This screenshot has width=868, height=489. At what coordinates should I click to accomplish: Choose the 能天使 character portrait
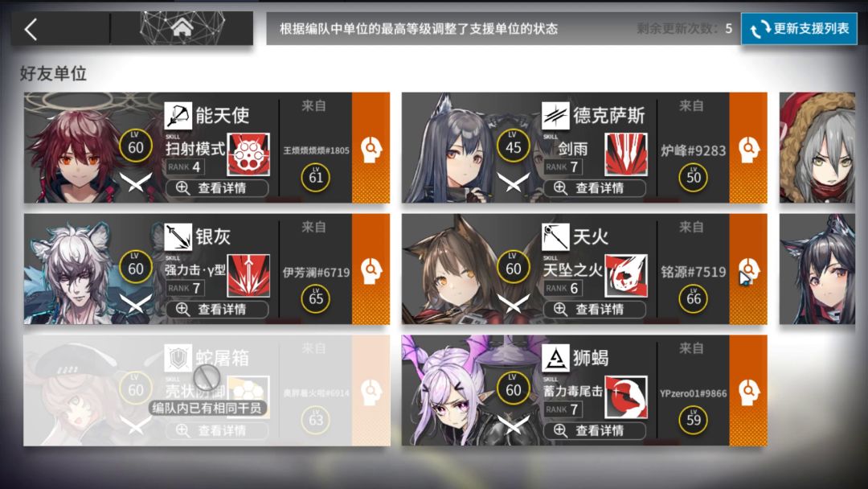tap(77, 149)
